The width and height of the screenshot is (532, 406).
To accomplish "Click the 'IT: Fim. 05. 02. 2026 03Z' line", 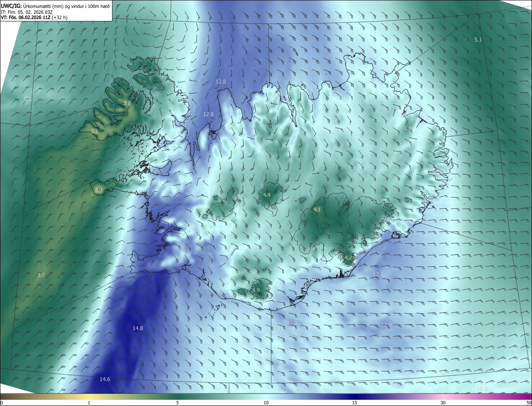I will point(27,12).
